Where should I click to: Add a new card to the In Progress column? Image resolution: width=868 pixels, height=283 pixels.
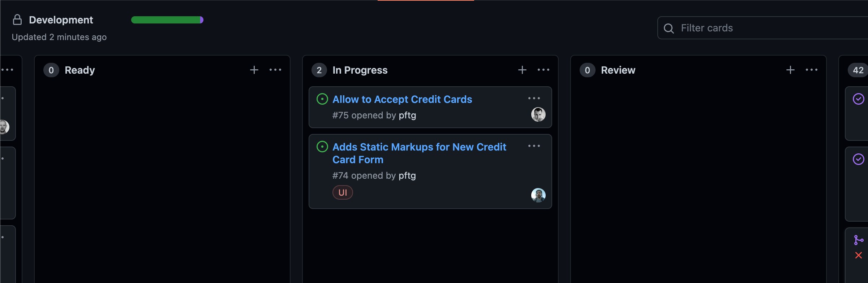click(522, 70)
